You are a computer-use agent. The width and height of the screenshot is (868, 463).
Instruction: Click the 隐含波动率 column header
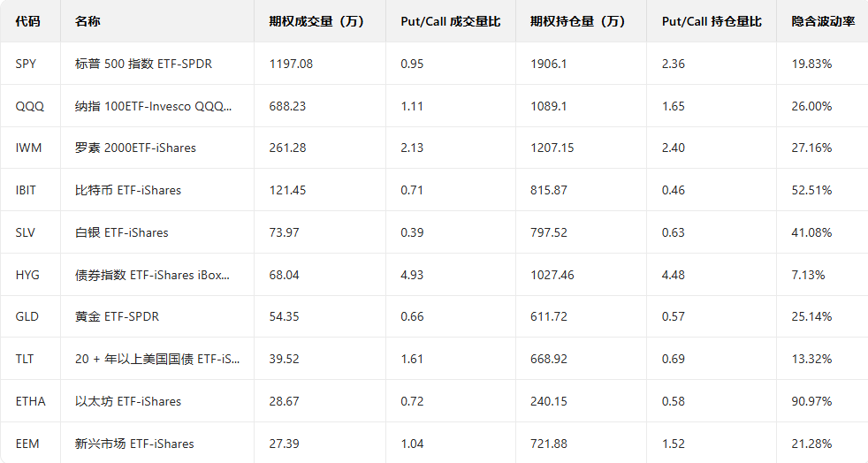[823, 21]
